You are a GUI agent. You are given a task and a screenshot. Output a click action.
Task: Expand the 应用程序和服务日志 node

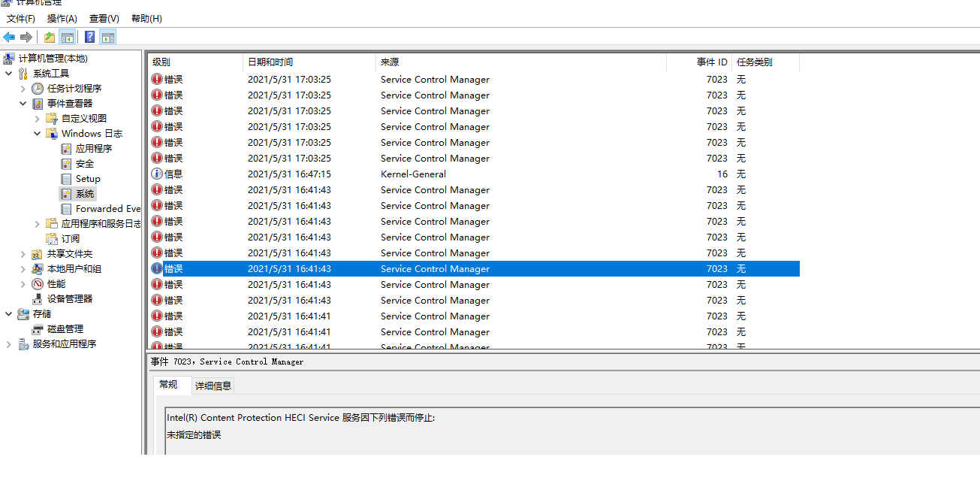pyautogui.click(x=36, y=223)
